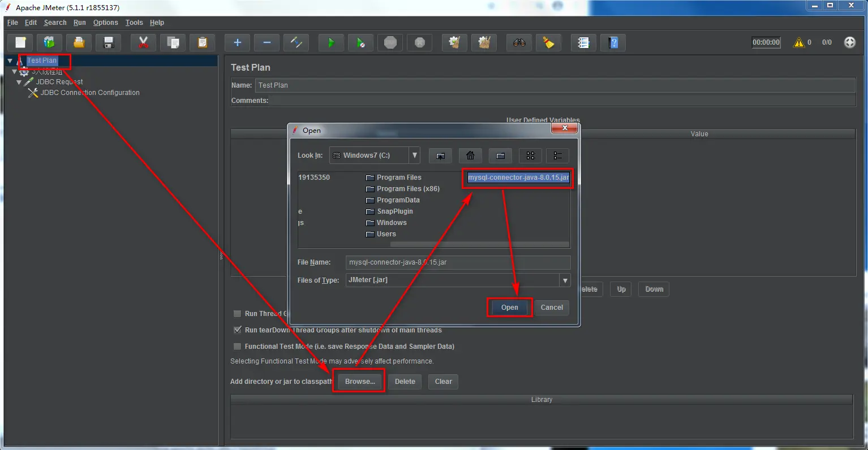Start the test with green play icon
This screenshot has width=868, height=450.
click(332, 42)
